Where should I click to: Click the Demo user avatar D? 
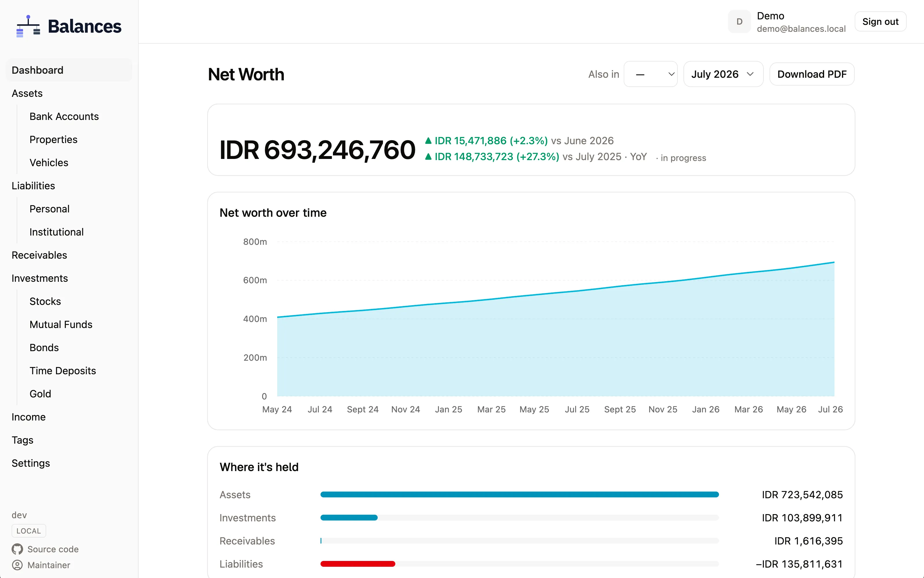(739, 22)
